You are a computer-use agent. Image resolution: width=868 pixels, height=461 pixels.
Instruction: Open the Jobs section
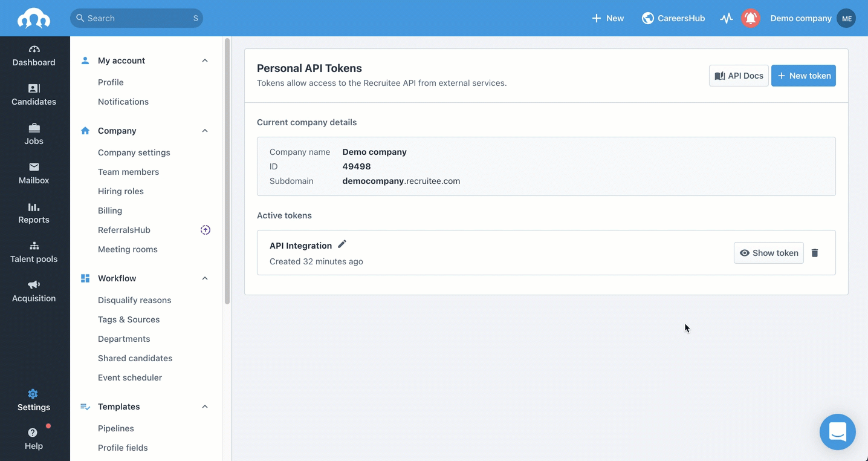[34, 134]
